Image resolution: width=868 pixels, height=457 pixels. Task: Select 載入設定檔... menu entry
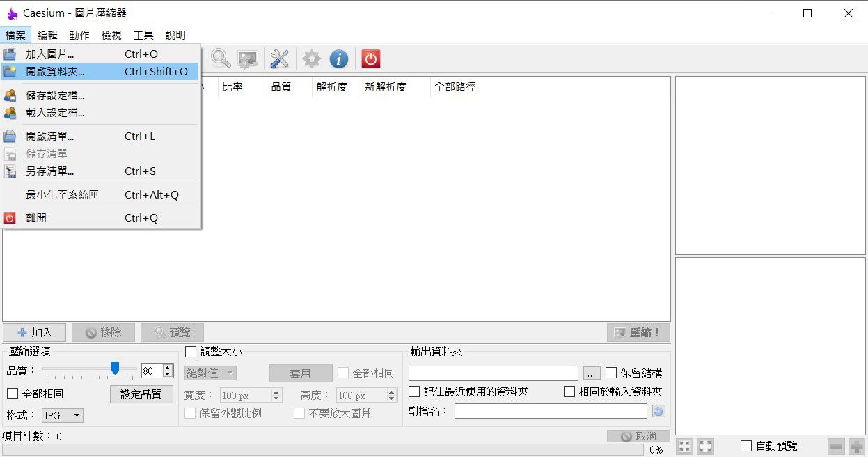tap(100, 113)
